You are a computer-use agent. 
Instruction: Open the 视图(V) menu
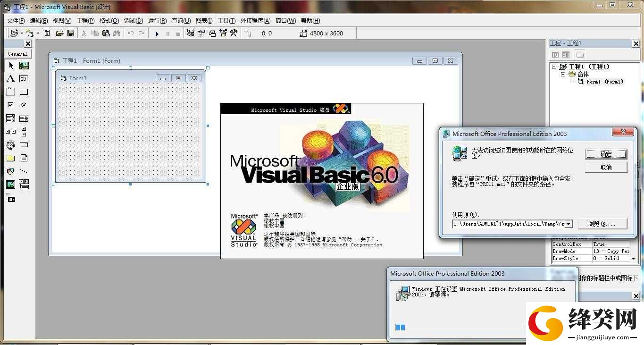click(x=62, y=21)
